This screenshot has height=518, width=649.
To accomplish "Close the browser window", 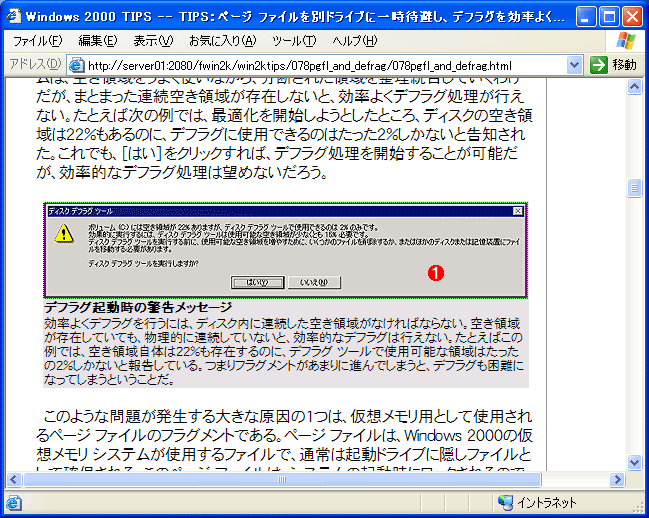I will click(x=632, y=17).
